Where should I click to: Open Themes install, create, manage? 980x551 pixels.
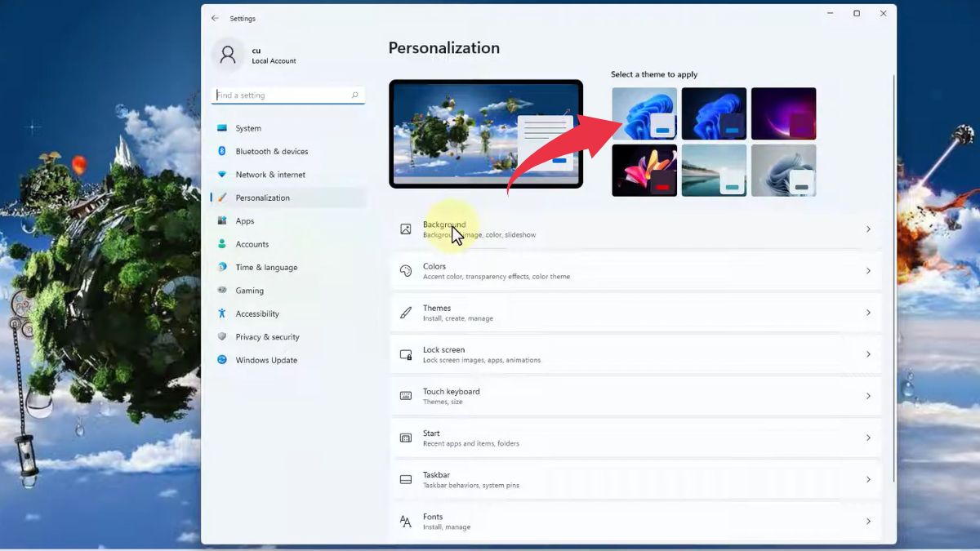[636, 313]
